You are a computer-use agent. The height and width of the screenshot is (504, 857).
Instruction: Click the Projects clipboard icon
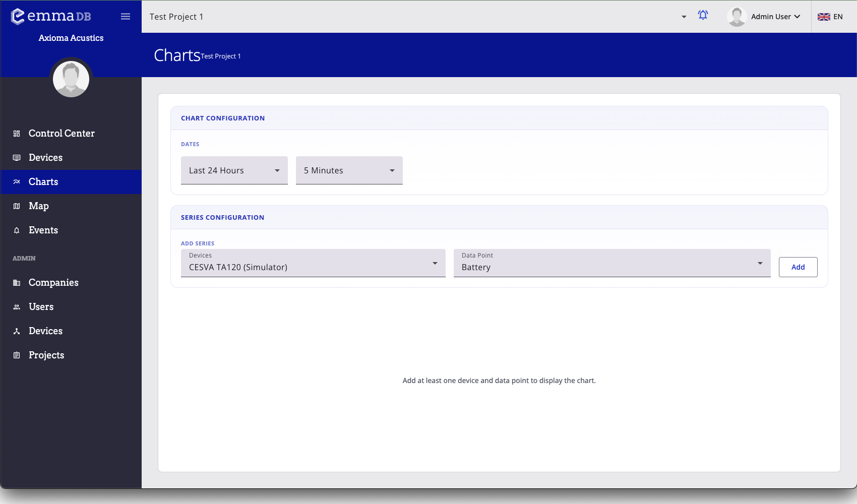(17, 355)
